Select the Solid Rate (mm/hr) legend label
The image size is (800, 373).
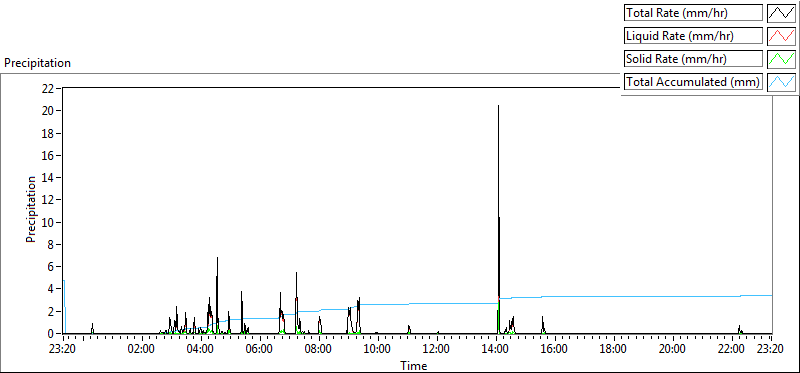pos(693,59)
